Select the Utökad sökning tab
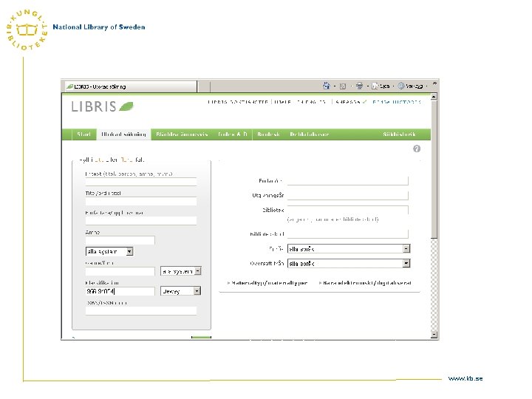The height and width of the screenshot is (399, 532). pyautogui.click(x=123, y=134)
